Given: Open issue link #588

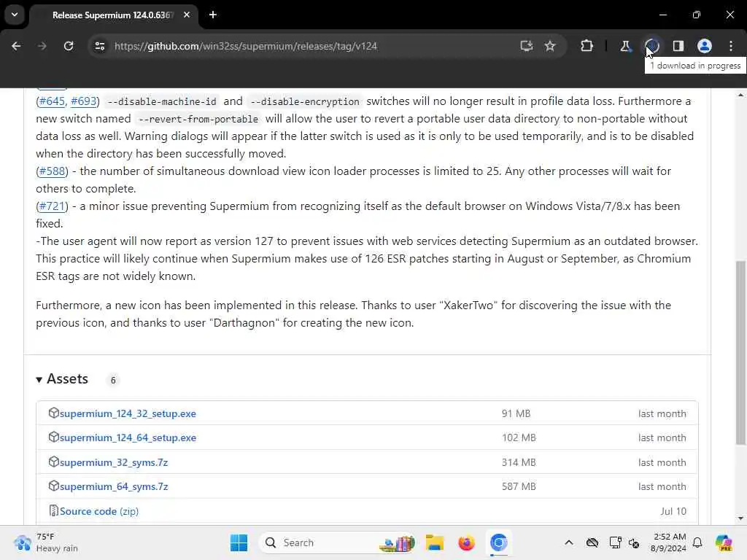Looking at the screenshot, I should pos(52,171).
